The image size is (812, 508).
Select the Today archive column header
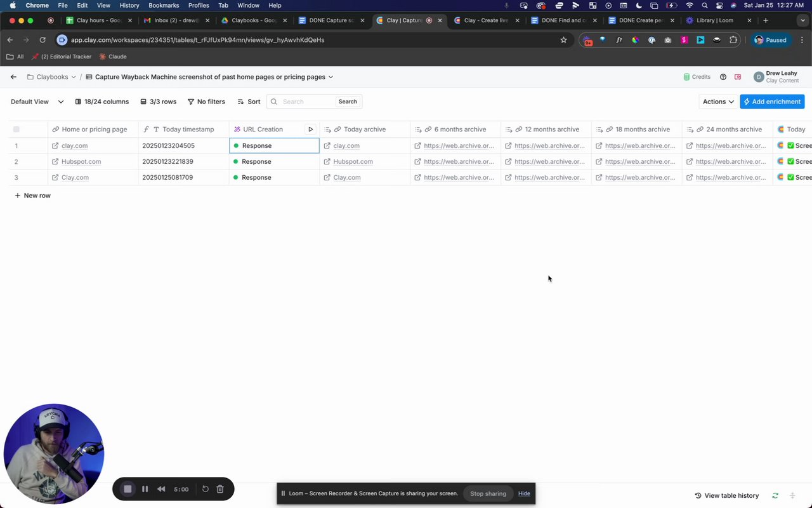tap(365, 130)
